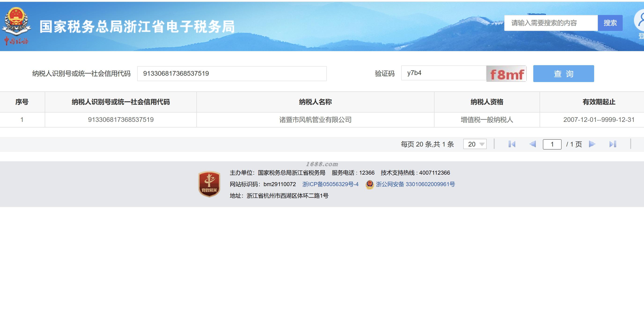Focus the verification code input field
644x327 pixels.
444,73
